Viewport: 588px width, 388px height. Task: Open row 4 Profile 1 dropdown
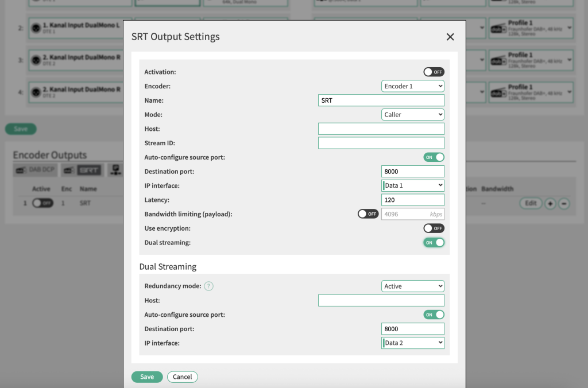(x=531, y=92)
